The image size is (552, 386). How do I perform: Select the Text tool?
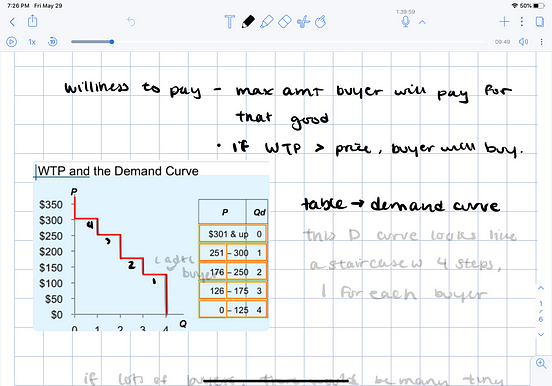click(x=230, y=21)
